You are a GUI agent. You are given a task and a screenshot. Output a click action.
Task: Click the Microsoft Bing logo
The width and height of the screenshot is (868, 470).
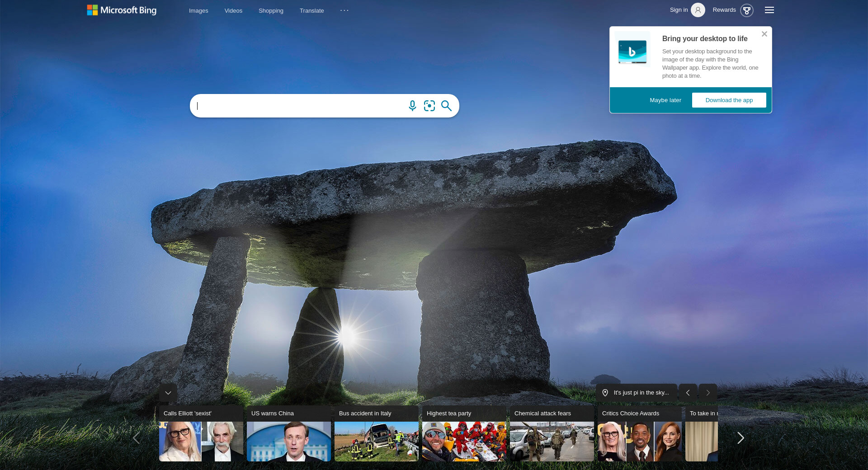122,10
